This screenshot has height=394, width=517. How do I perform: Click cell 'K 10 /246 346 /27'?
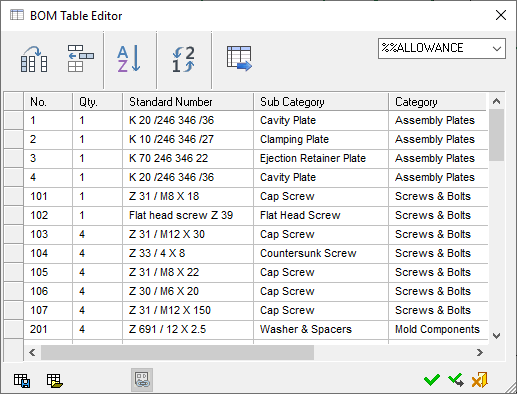coord(188,139)
